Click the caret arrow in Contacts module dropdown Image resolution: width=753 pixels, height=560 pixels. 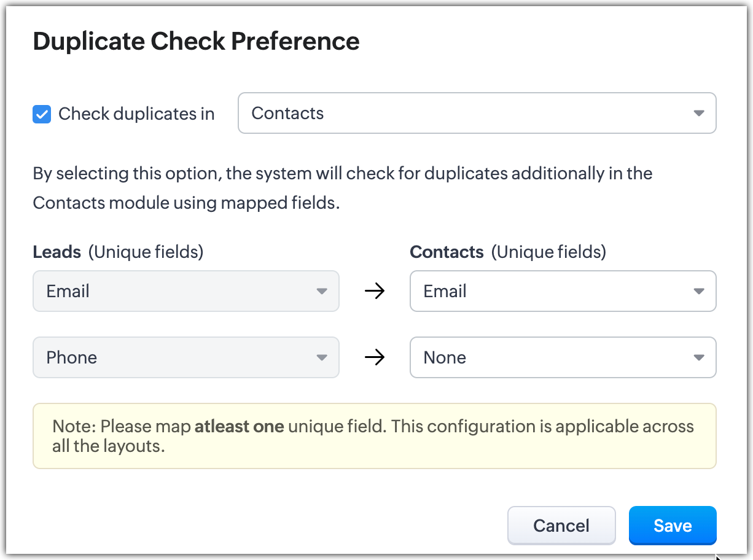(x=698, y=114)
